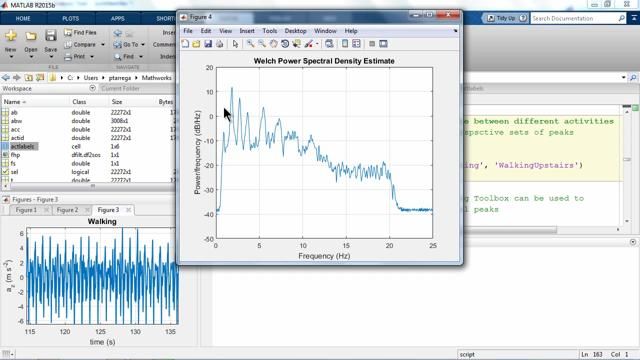640x360 pixels.
Task: Close the Figure 3 tab
Action: coord(128,210)
